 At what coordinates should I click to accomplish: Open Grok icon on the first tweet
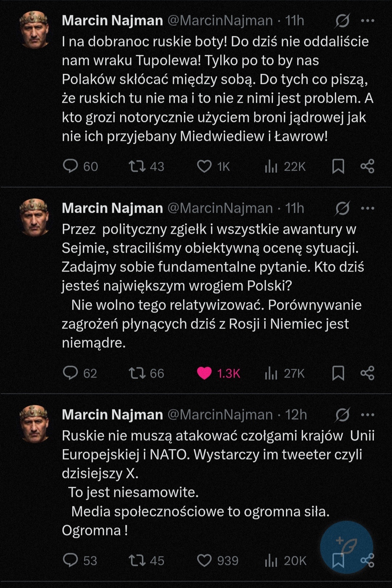342,21
